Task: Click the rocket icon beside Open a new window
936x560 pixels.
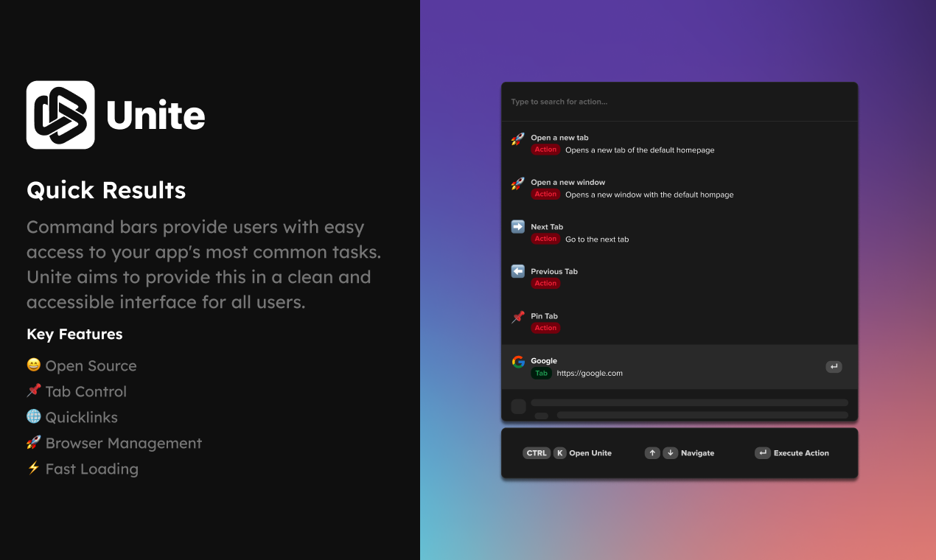Action: pos(518,183)
